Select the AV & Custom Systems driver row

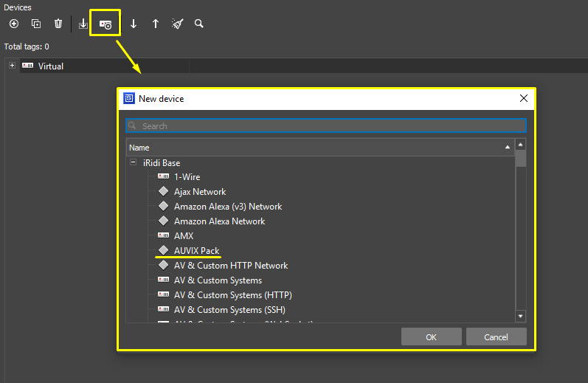pyautogui.click(x=218, y=280)
